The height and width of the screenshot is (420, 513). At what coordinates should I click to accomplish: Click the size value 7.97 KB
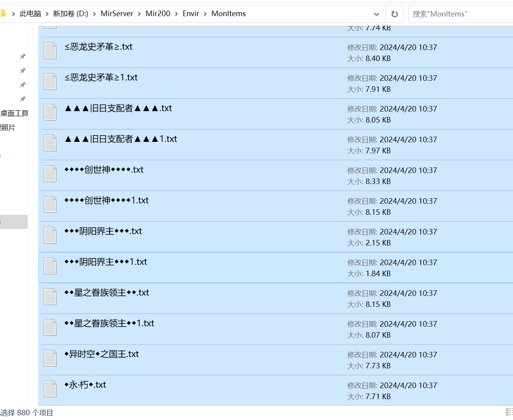(378, 151)
